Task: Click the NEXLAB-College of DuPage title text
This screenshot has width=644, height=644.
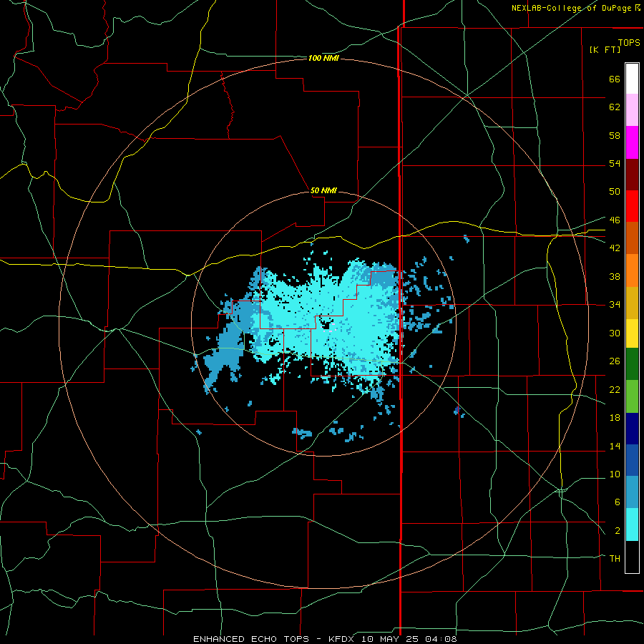Action: tap(571, 8)
